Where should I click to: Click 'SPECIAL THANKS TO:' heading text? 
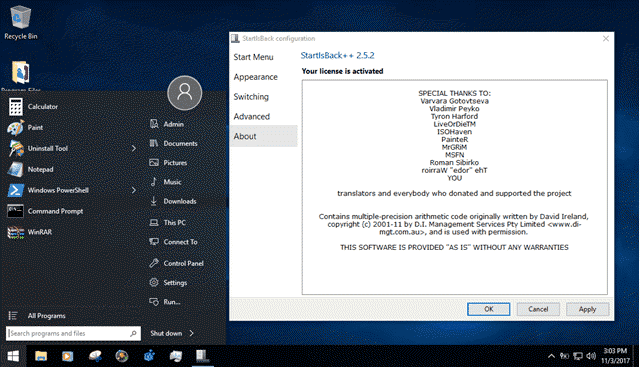[x=454, y=93]
